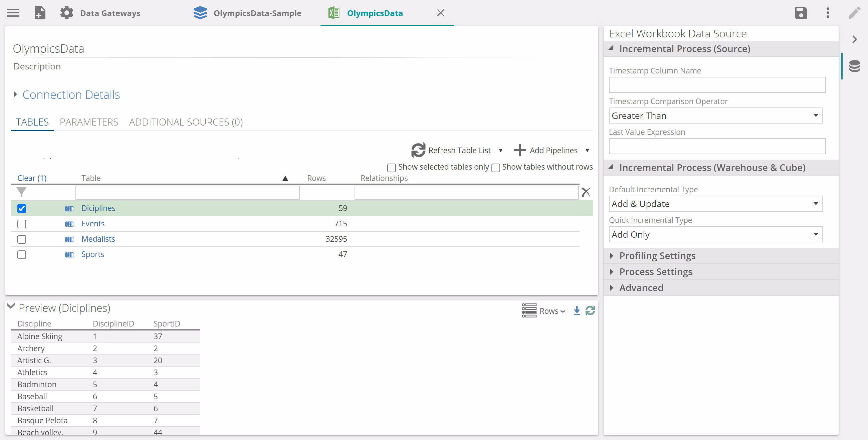The width and height of the screenshot is (868, 440).
Task: Download the Diciplines preview data
Action: tap(577, 310)
